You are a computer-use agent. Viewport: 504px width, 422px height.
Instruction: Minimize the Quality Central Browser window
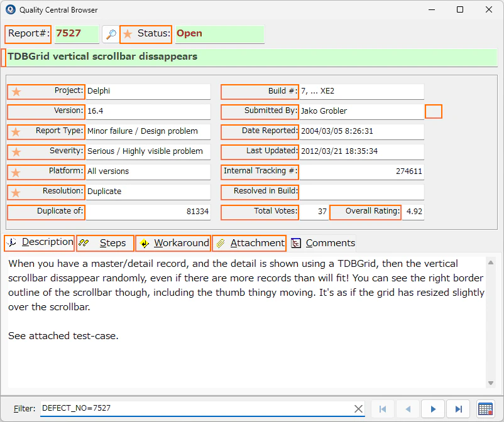pos(432,9)
